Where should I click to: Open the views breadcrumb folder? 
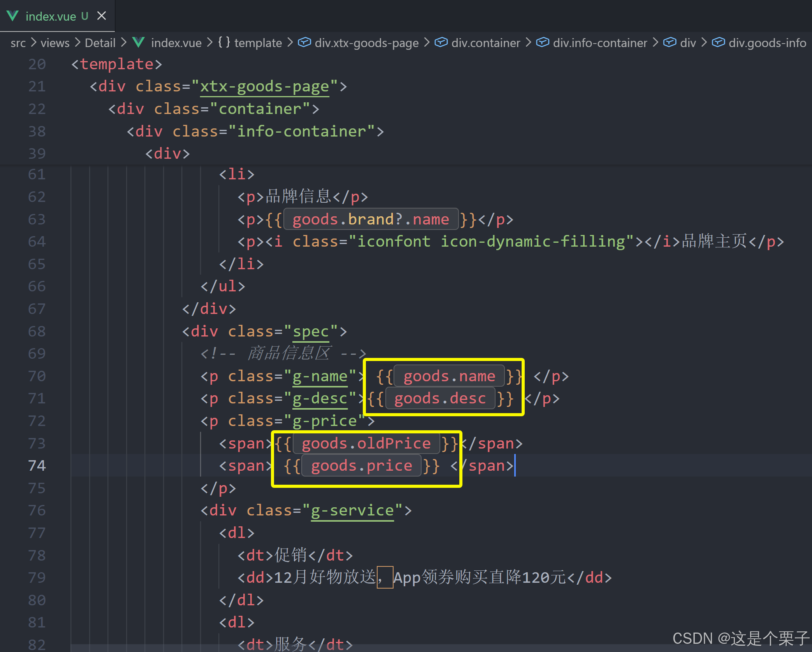coord(55,43)
